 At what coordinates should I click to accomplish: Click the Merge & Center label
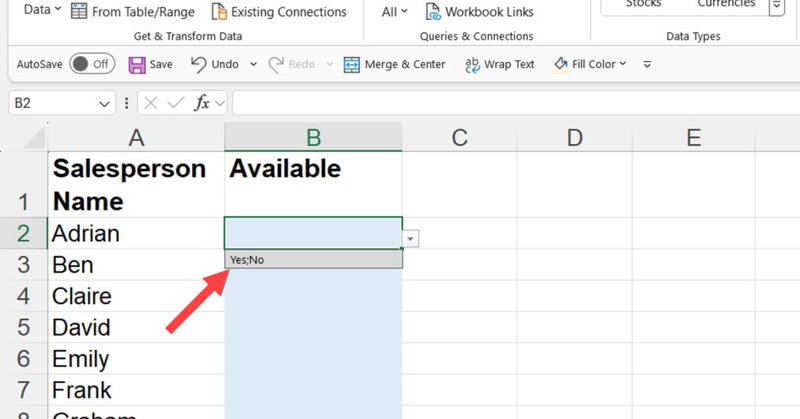(405, 64)
